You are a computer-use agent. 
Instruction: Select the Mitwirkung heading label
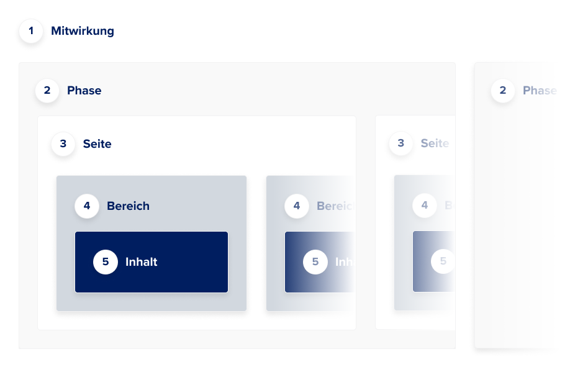83,31
